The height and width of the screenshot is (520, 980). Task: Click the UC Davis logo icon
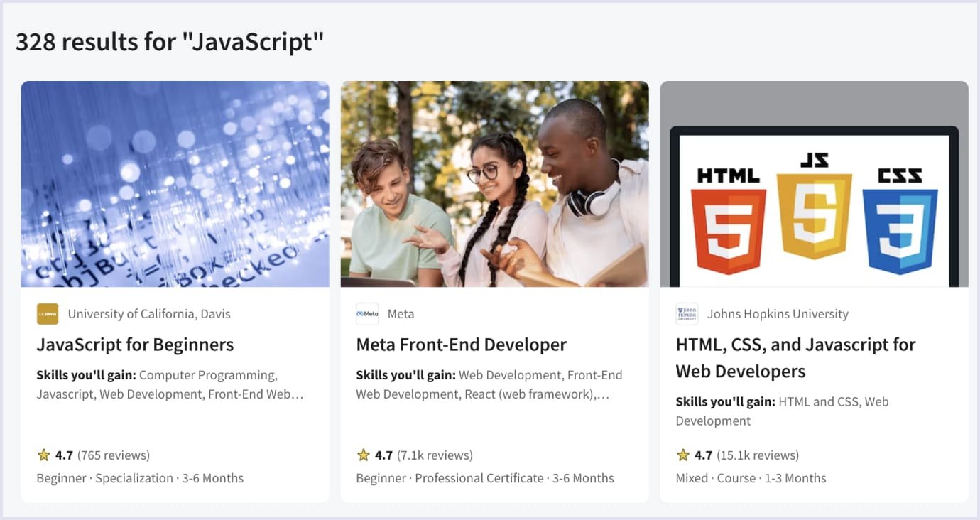pyautogui.click(x=48, y=314)
